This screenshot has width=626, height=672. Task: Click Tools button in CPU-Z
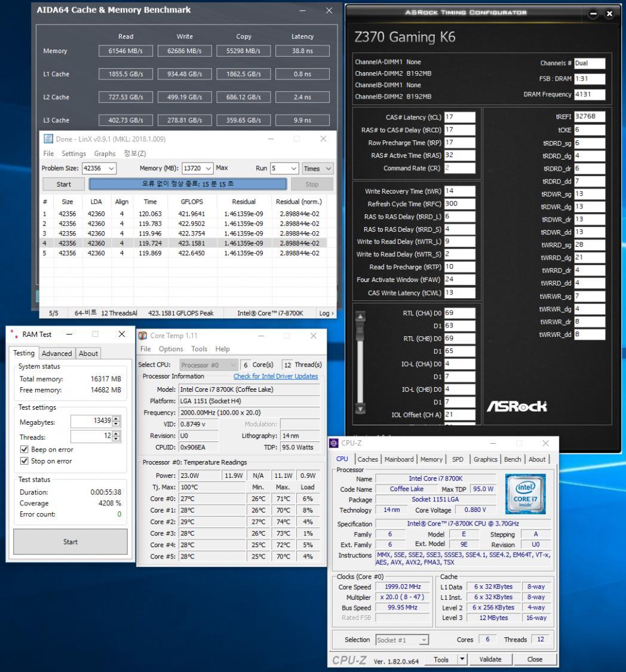click(x=441, y=659)
